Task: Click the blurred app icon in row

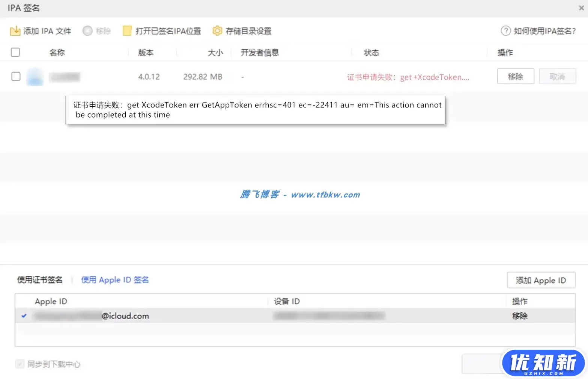Action: click(x=35, y=77)
